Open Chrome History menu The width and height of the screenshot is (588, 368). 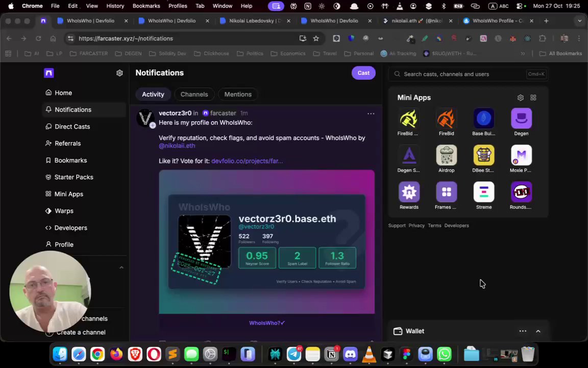(x=115, y=6)
